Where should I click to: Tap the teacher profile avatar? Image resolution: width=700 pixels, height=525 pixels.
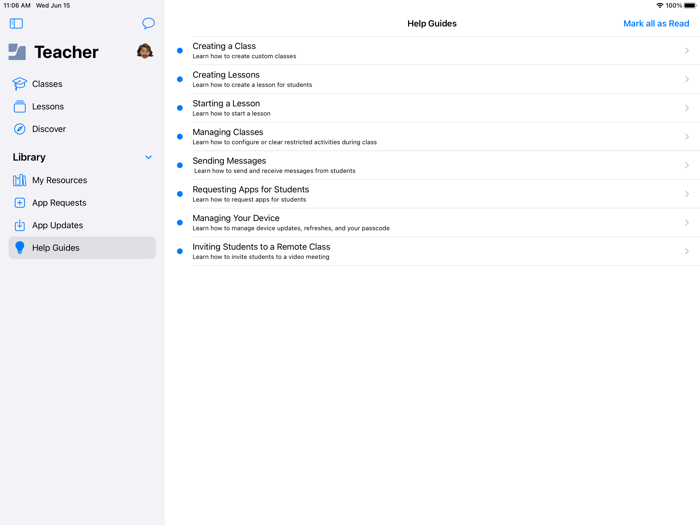[x=145, y=51]
